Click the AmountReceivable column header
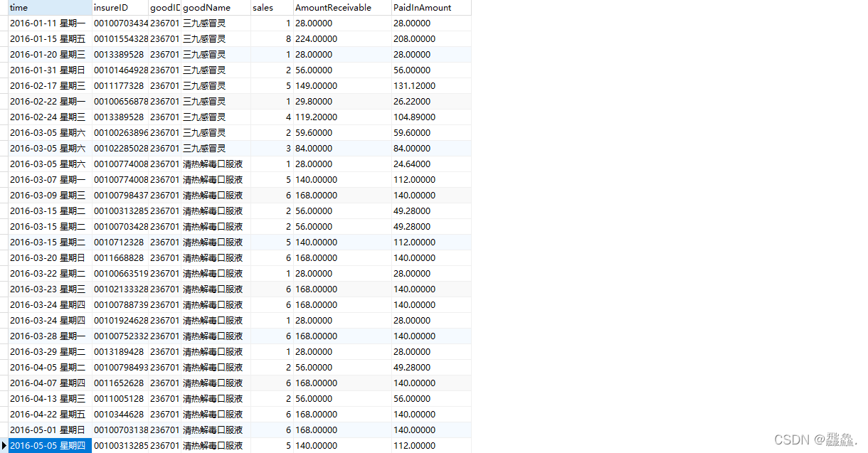The width and height of the screenshot is (868, 453). (342, 8)
